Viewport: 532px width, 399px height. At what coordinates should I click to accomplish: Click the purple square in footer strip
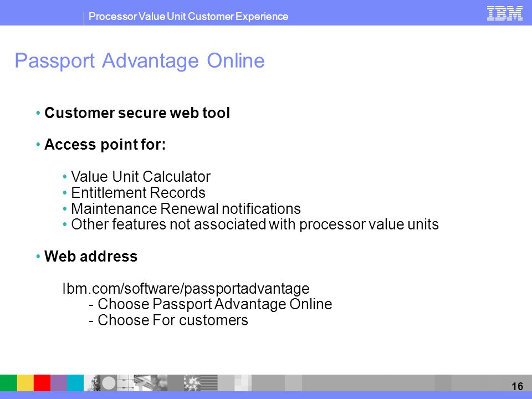59,383
